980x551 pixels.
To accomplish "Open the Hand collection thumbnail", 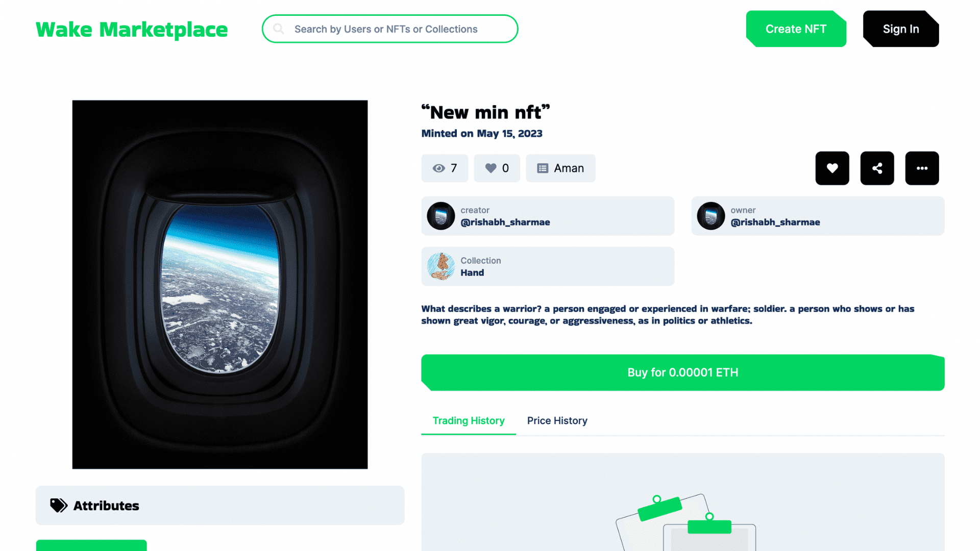I will tap(441, 266).
